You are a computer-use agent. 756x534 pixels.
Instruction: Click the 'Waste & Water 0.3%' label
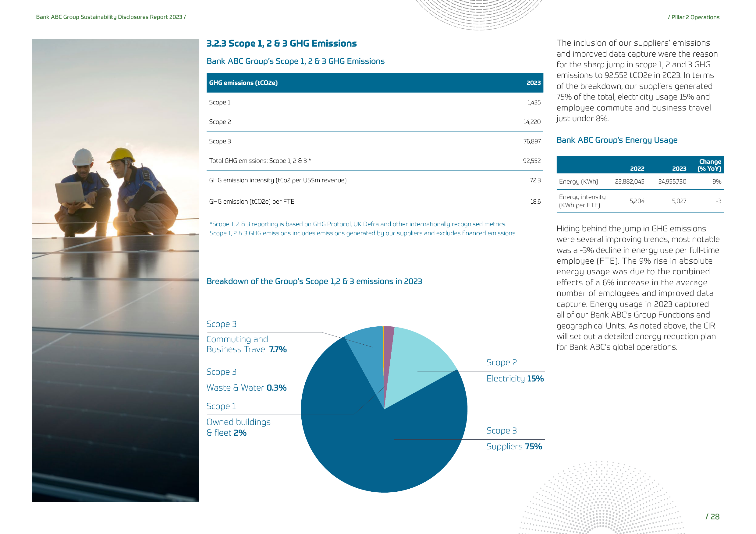tap(246, 388)
